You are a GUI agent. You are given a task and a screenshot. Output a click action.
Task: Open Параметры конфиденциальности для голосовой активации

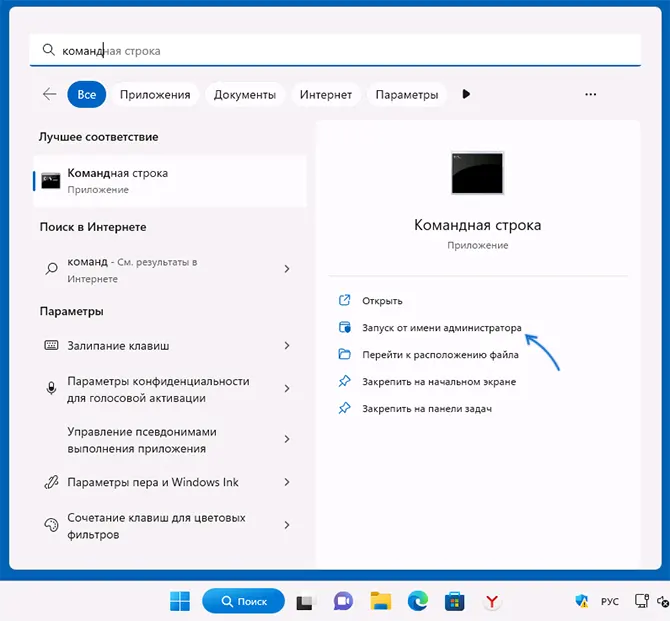(170, 389)
